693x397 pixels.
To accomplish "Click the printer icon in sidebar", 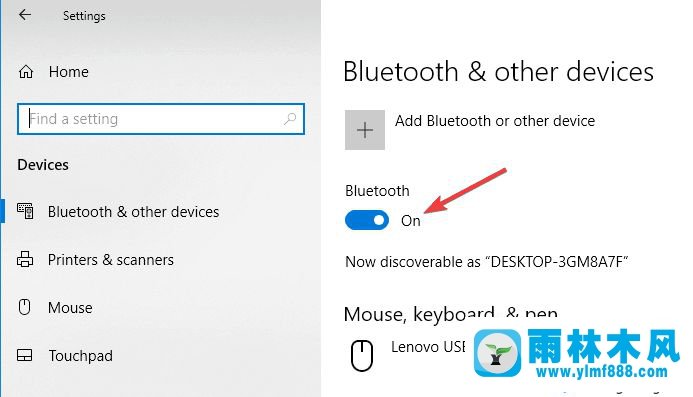I will [x=25, y=259].
